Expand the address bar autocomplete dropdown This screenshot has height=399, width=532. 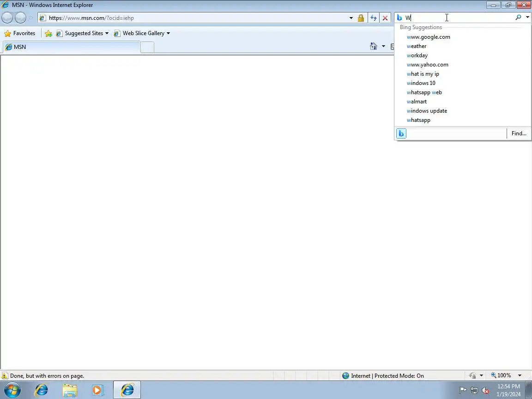(351, 18)
